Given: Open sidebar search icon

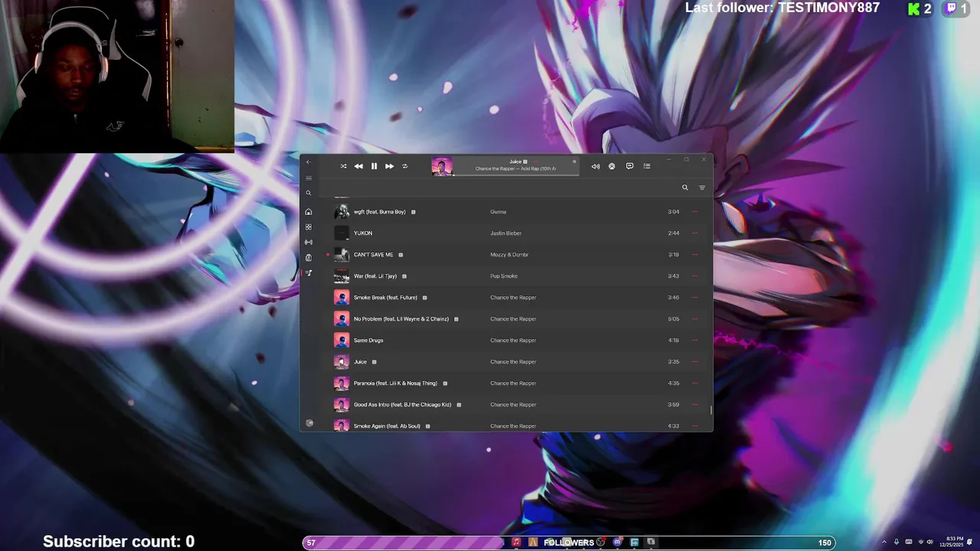Looking at the screenshot, I should pos(309,193).
